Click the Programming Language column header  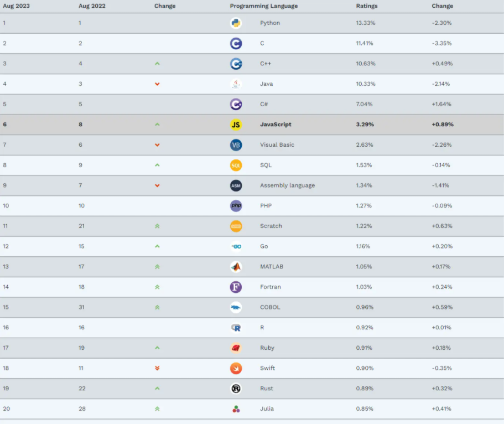click(x=264, y=6)
